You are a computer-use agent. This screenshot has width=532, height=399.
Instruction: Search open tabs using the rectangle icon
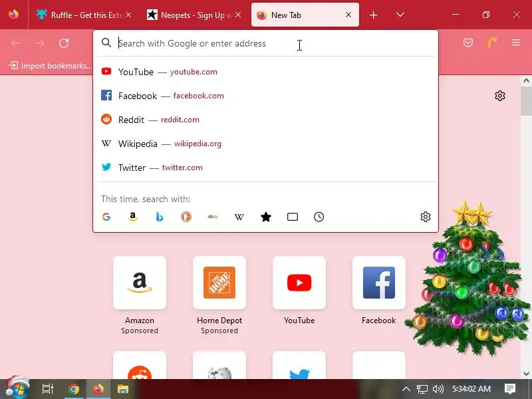pyautogui.click(x=293, y=217)
